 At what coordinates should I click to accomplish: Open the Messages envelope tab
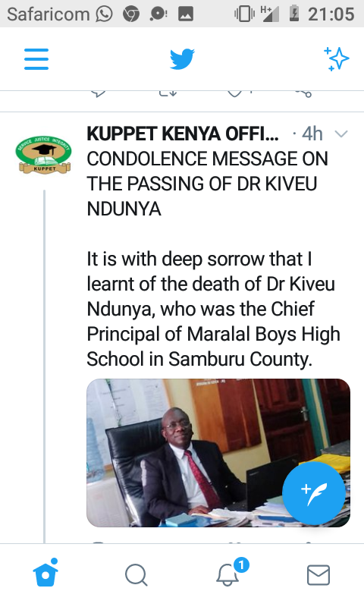(x=318, y=575)
